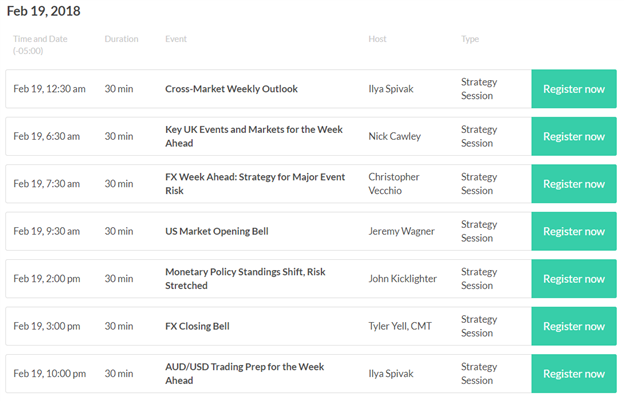624x402 pixels.
Task: Open AUD/USD Trading Prep event title
Action: pos(244,373)
